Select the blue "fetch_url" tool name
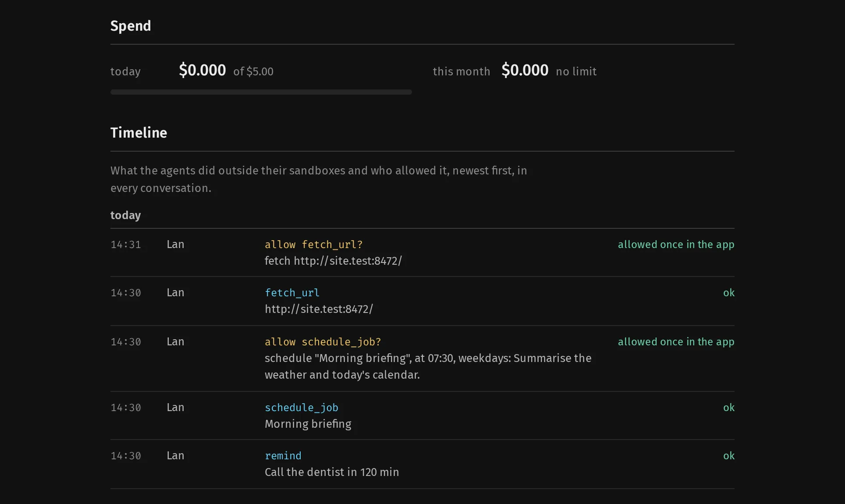This screenshot has width=845, height=504. [x=292, y=293]
